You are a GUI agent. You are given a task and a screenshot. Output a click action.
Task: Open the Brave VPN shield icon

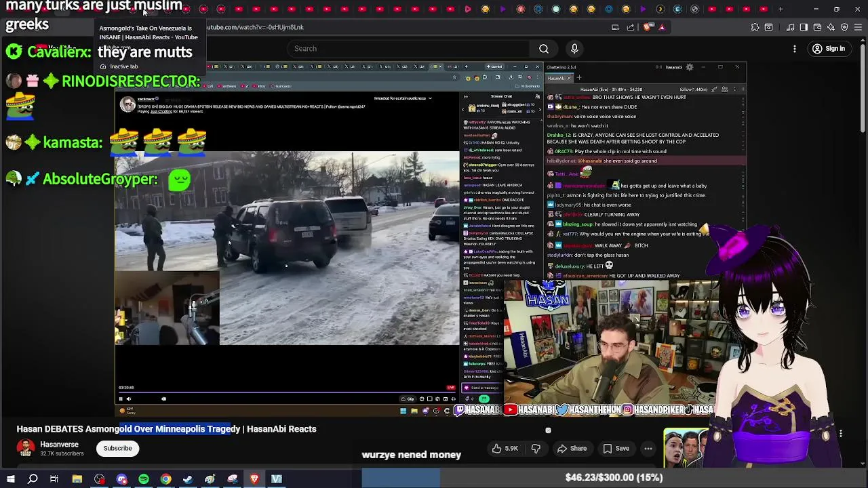[844, 27]
